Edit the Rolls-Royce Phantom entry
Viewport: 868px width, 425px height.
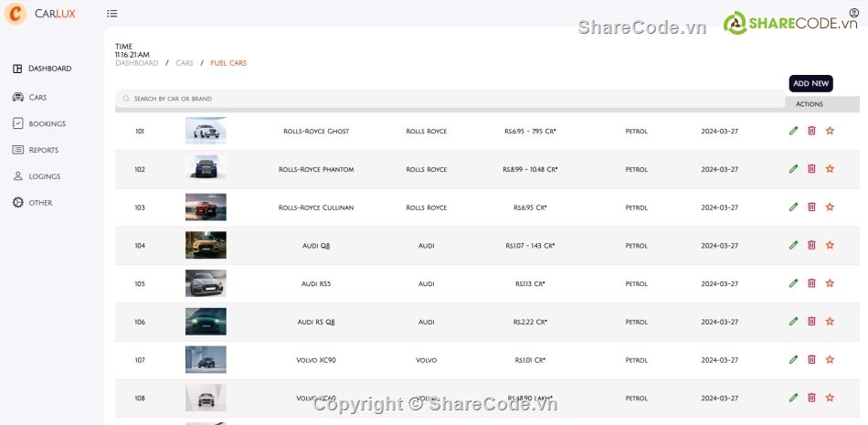[x=793, y=169]
